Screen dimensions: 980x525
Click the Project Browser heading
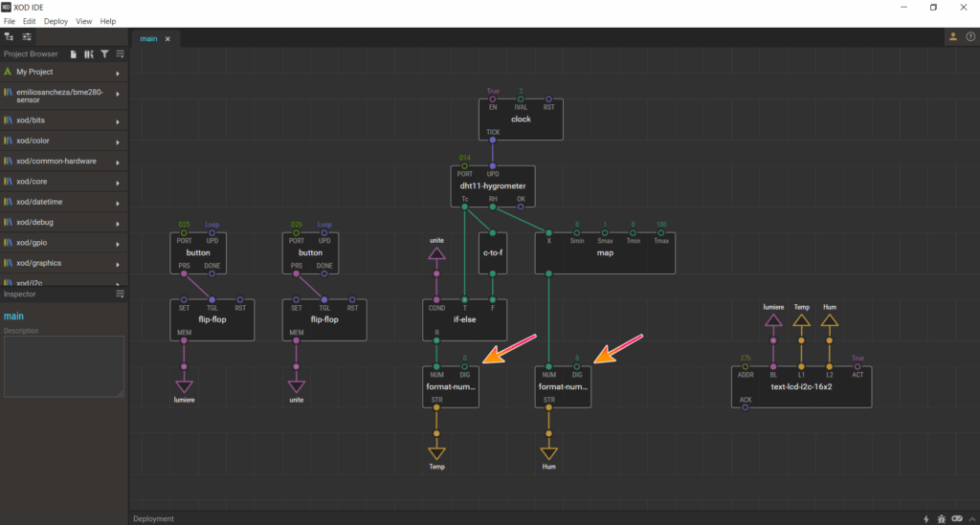click(x=31, y=55)
